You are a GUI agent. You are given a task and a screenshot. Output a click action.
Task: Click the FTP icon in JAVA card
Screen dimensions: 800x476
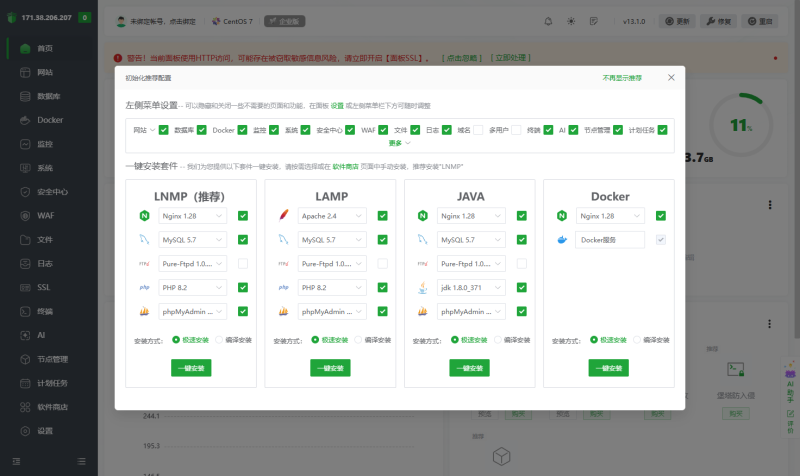pos(423,264)
